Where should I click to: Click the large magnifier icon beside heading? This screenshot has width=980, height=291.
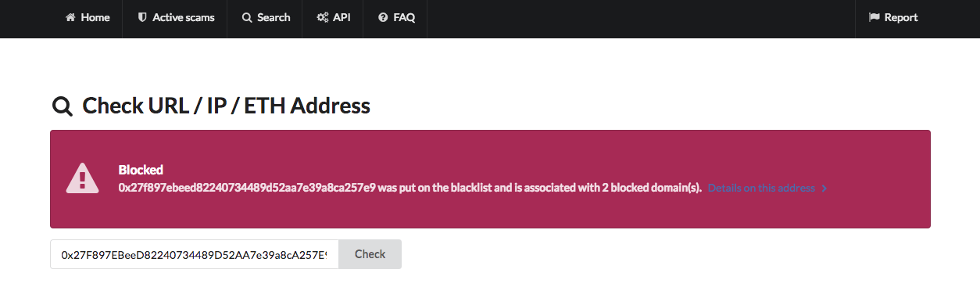[x=62, y=106]
